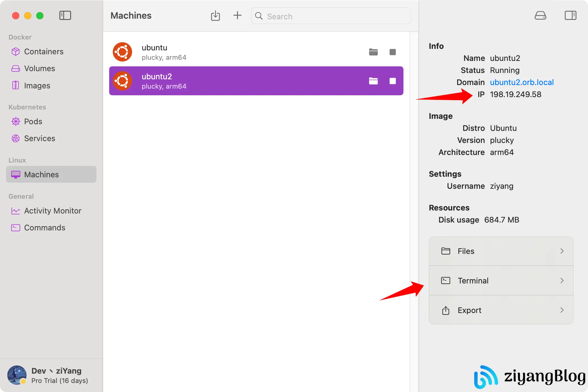Open Terminal for ubuntu2
588x392 pixels.
(501, 280)
